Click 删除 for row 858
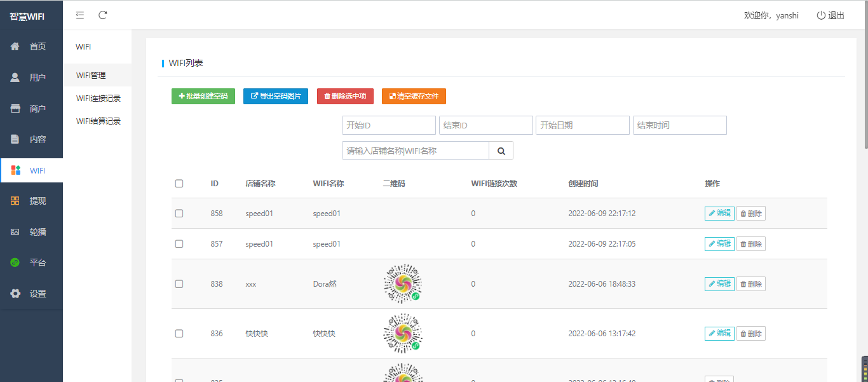This screenshot has height=382, width=868. pyautogui.click(x=751, y=214)
